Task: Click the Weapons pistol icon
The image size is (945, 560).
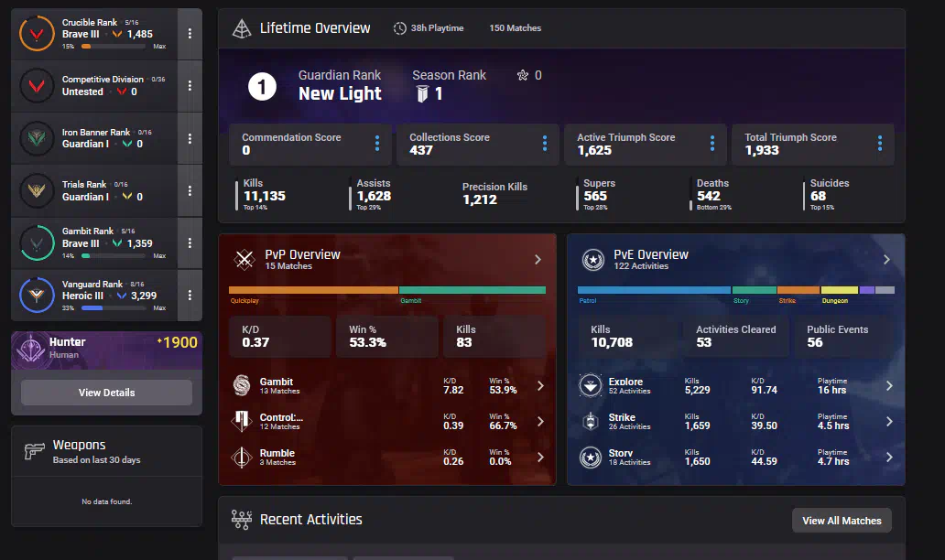Action: point(35,450)
